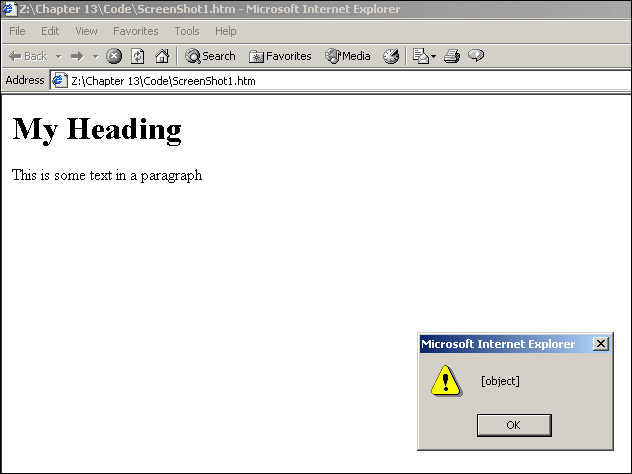Image resolution: width=632 pixels, height=474 pixels.
Task: Expand the Forward button history dropdown
Action: tap(95, 56)
